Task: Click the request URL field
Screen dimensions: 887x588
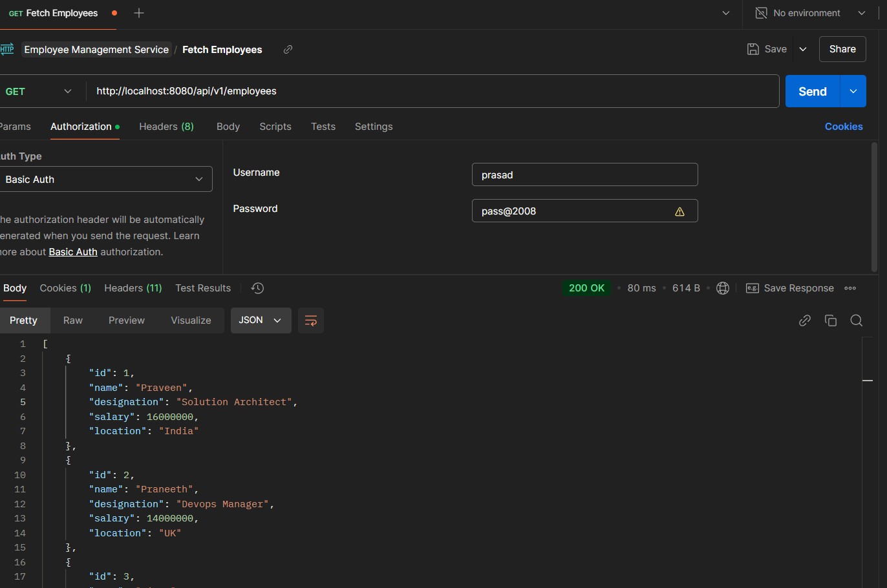Action: [x=433, y=91]
